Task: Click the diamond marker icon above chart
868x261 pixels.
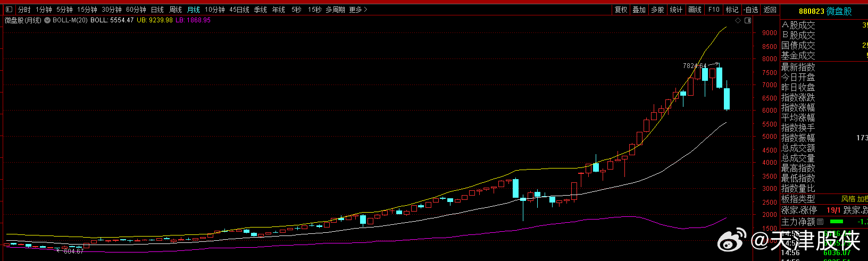Action: click(738, 21)
